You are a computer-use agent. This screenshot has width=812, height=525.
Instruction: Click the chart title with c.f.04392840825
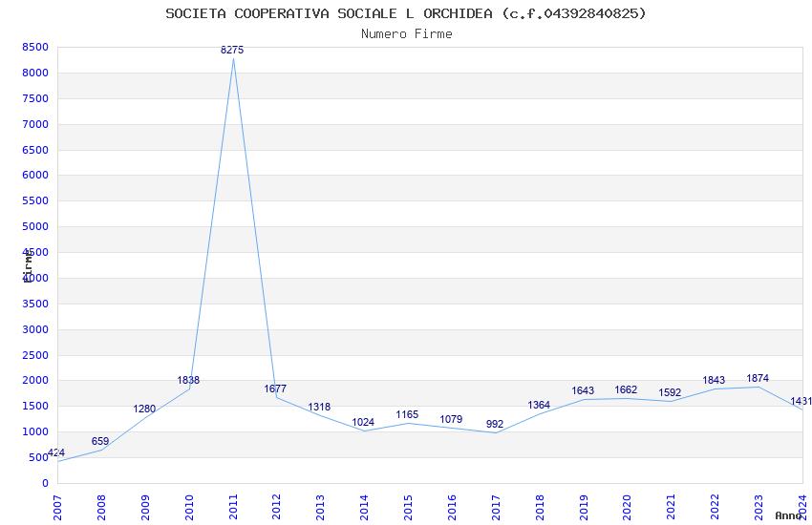tap(406, 13)
